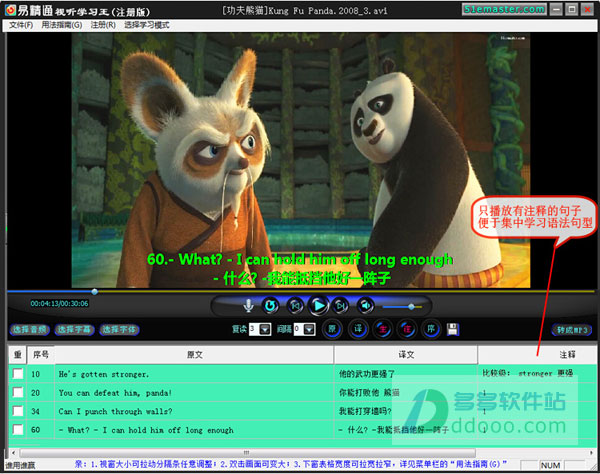This screenshot has width=600, height=474.
Task: Click the 易精通 app logo icon
Action: pyautogui.click(x=10, y=10)
